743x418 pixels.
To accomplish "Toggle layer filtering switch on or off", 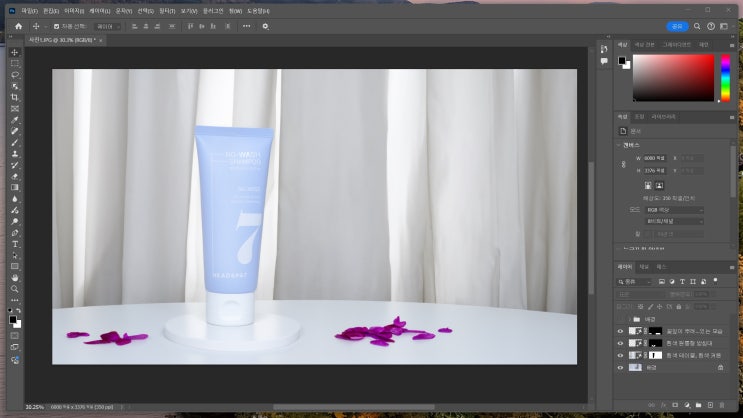I will 716,281.
